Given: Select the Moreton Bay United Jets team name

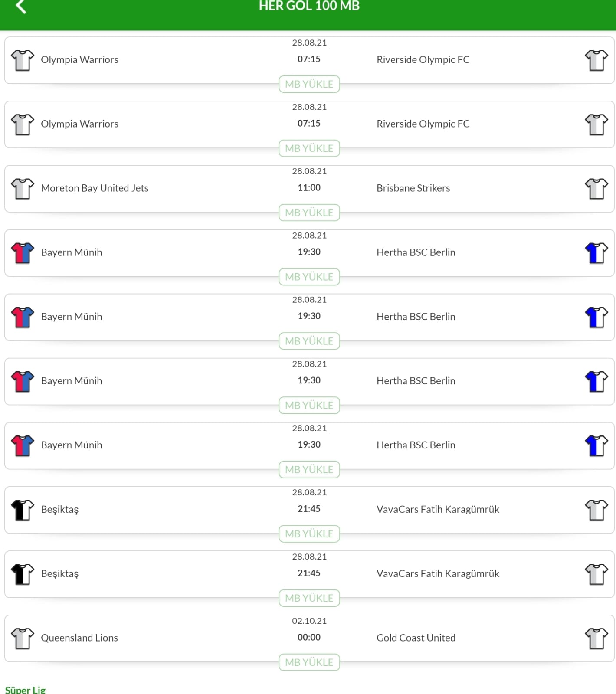Looking at the screenshot, I should [x=95, y=188].
